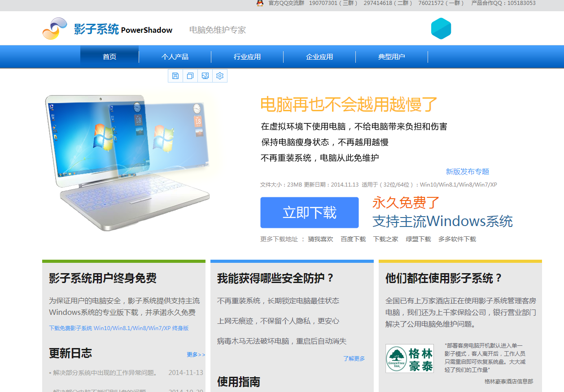Click the 支持主流Windows系统 text
Image resolution: width=564 pixels, height=392 pixels.
[x=442, y=221]
